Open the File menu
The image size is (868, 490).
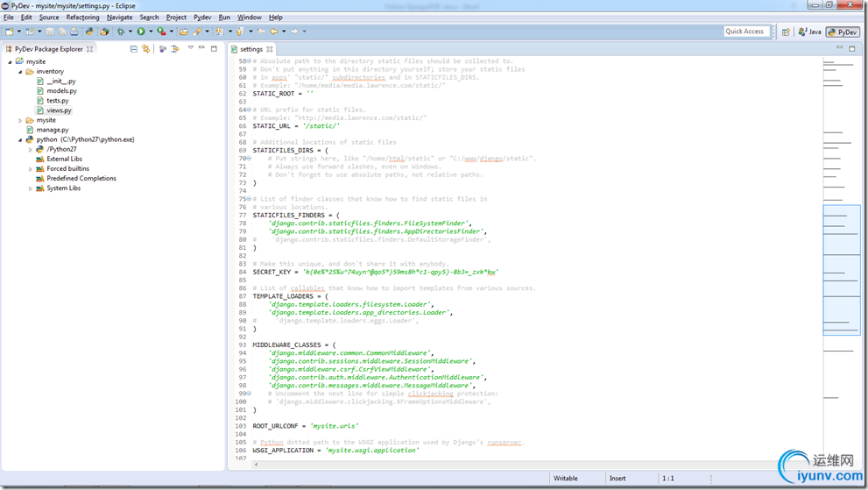(9, 18)
